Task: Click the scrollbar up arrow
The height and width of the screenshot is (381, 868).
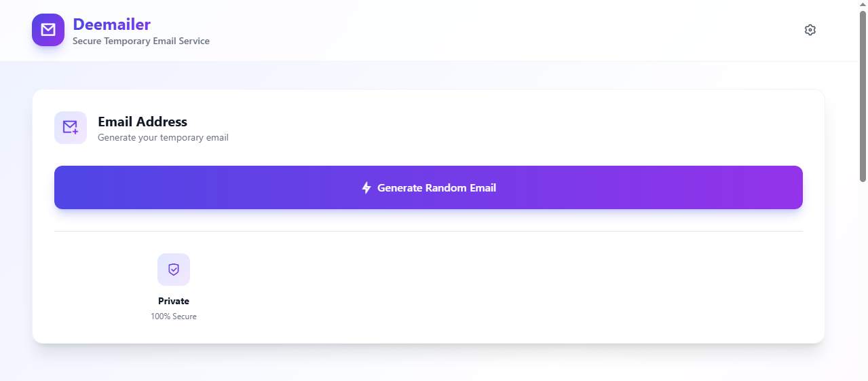Action: tap(863, 4)
